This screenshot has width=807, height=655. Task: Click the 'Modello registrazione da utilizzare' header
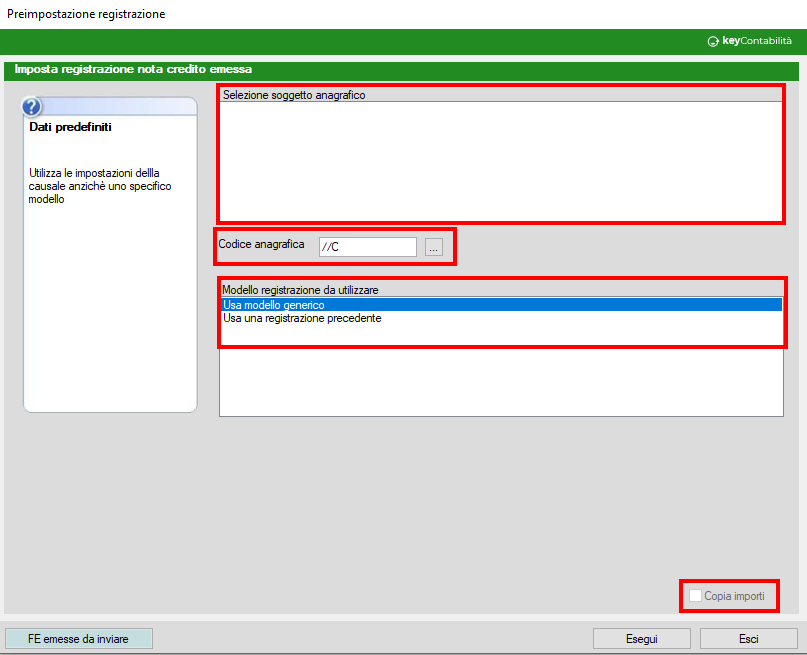[x=501, y=290]
